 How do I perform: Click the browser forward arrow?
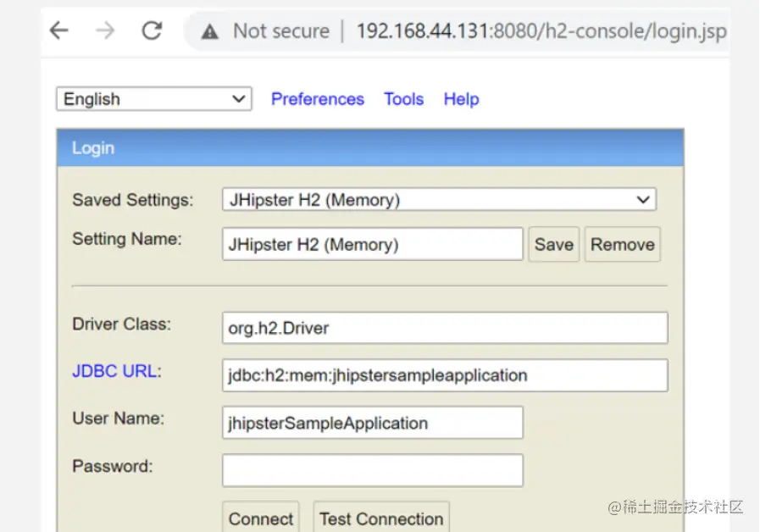105,31
